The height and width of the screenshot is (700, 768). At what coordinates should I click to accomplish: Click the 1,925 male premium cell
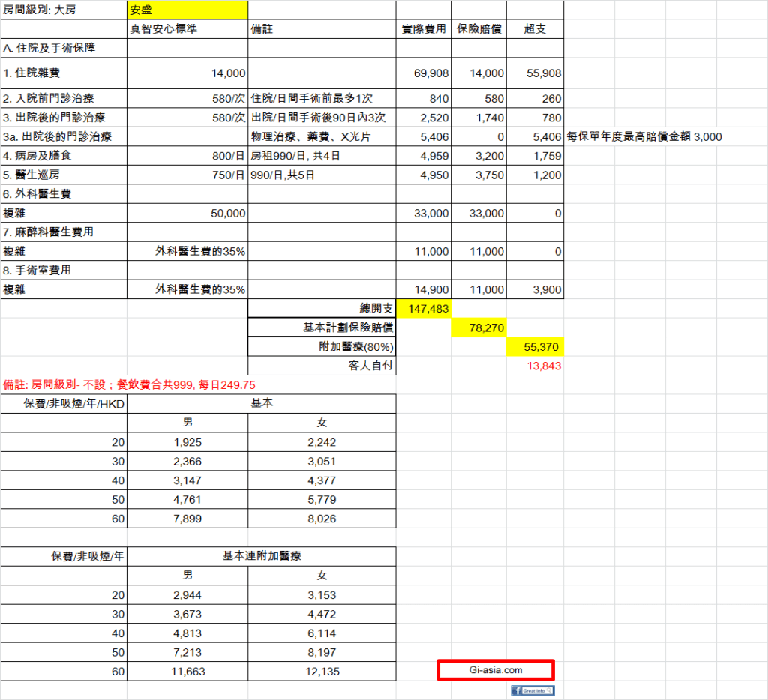187,442
